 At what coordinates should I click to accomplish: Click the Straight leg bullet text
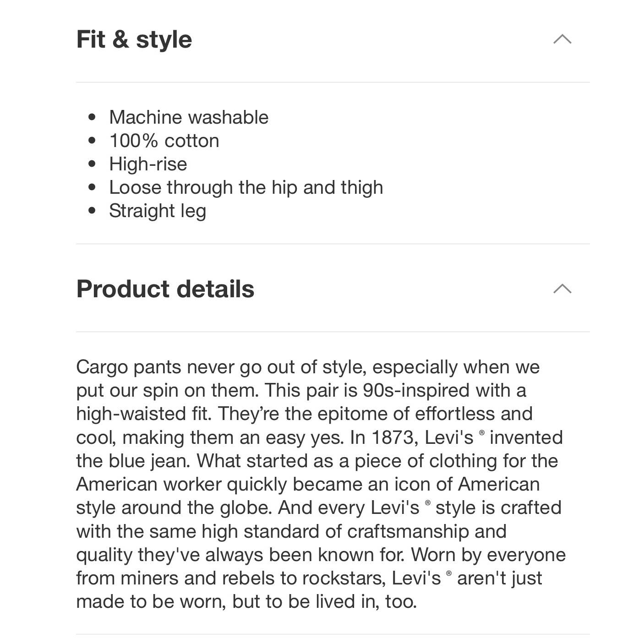pos(158,211)
